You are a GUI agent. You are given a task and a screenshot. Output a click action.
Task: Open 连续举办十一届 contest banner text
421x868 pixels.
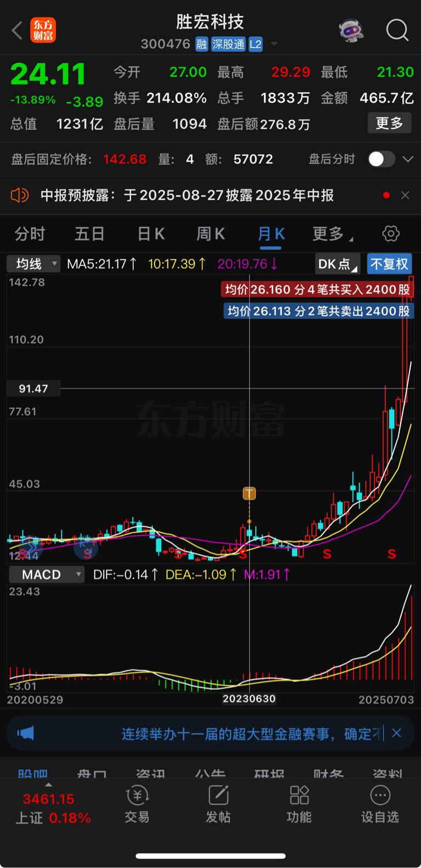[x=251, y=734]
